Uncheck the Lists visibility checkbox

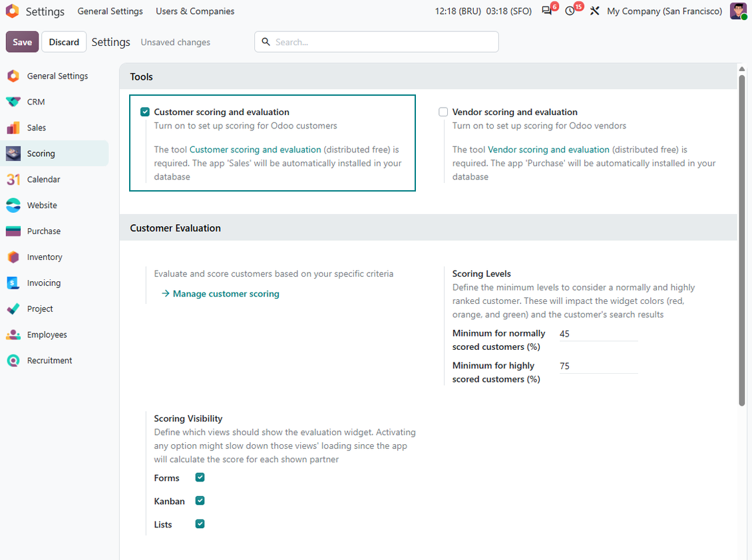[x=200, y=524]
